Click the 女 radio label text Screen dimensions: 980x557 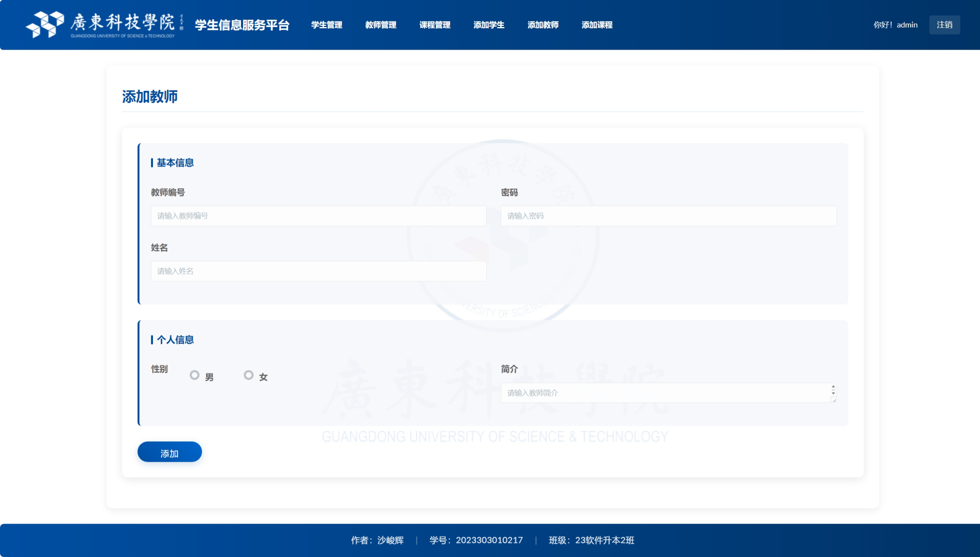coord(263,377)
